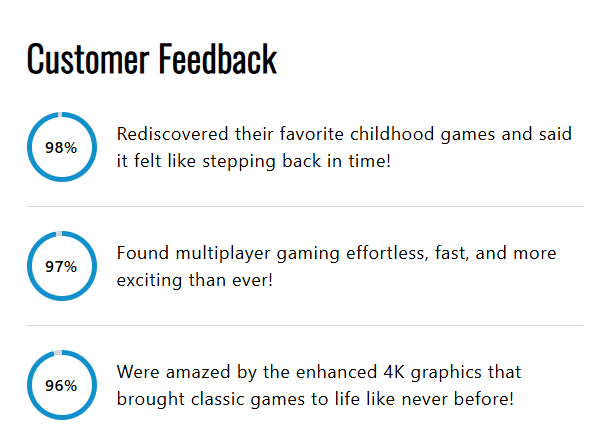
Task: Click the 'exciting than ever!' text
Action: pos(194,279)
